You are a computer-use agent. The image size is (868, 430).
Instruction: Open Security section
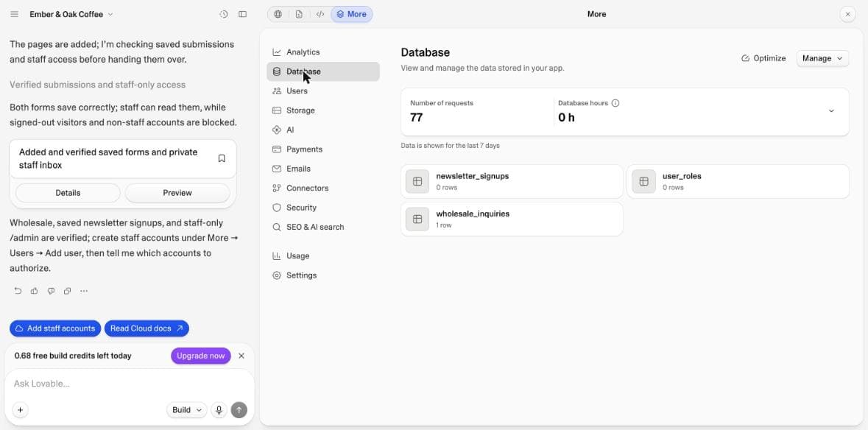click(x=323, y=208)
